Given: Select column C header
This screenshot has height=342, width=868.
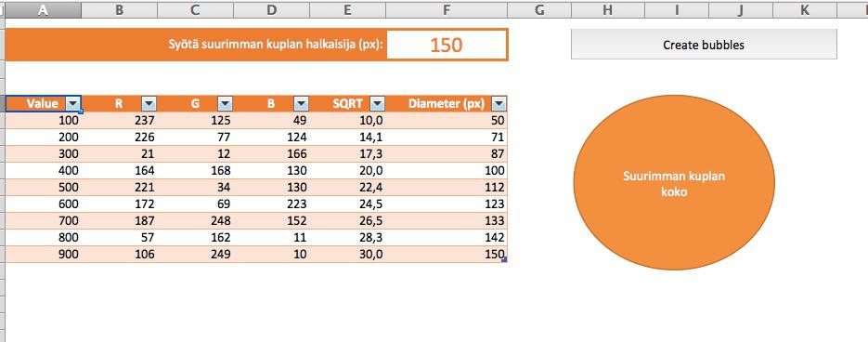Looking at the screenshot, I should [x=195, y=9].
